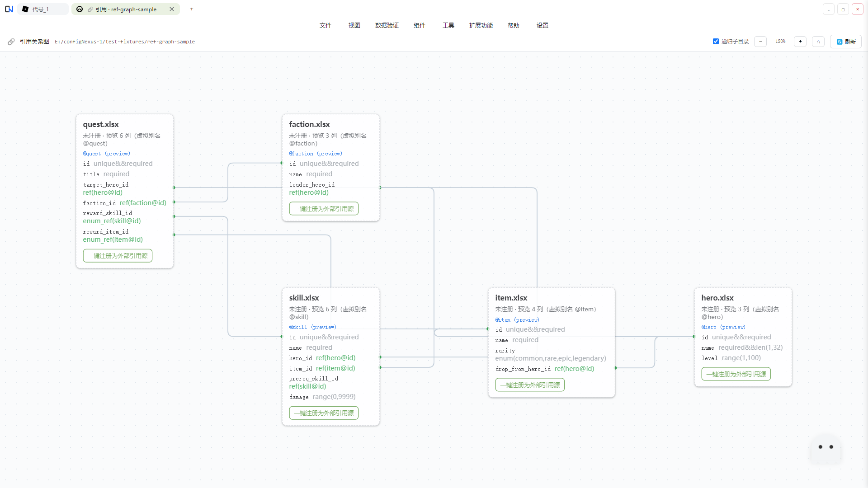Click item's rarity enum field
The height and width of the screenshot is (488, 868).
[551, 354]
